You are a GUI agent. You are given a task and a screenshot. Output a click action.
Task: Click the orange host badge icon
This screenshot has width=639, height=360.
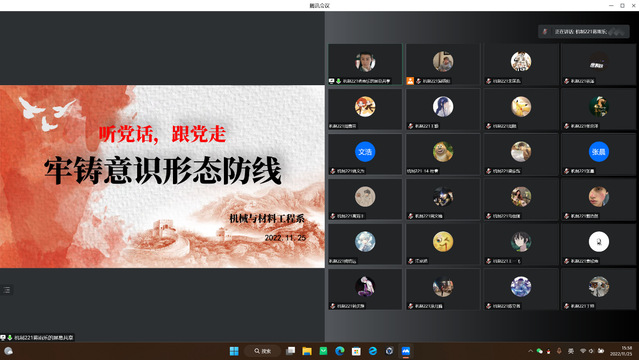[x=410, y=81]
